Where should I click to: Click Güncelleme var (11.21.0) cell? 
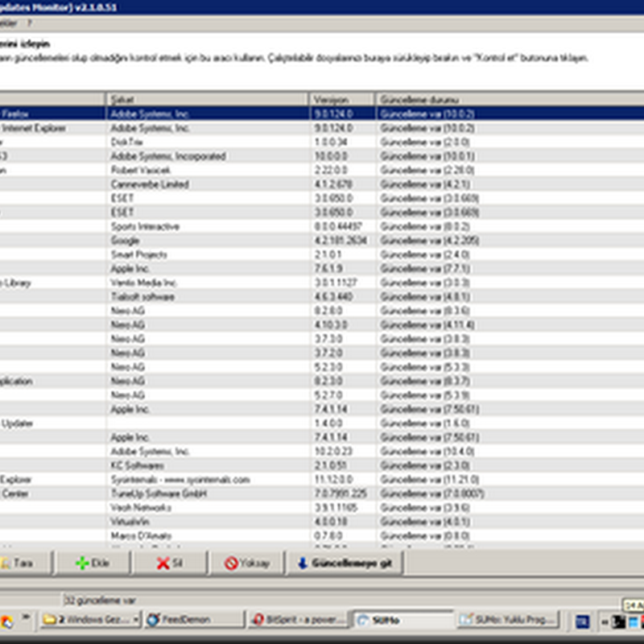[x=510, y=479]
